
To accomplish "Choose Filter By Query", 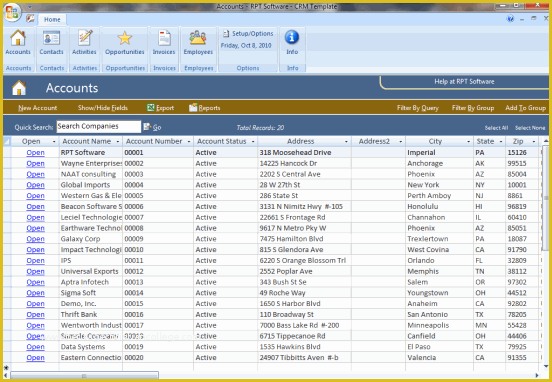I will 418,108.
